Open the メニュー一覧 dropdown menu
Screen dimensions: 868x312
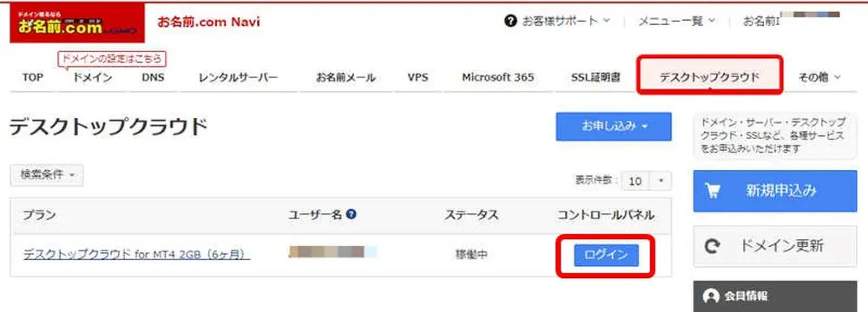(x=676, y=21)
